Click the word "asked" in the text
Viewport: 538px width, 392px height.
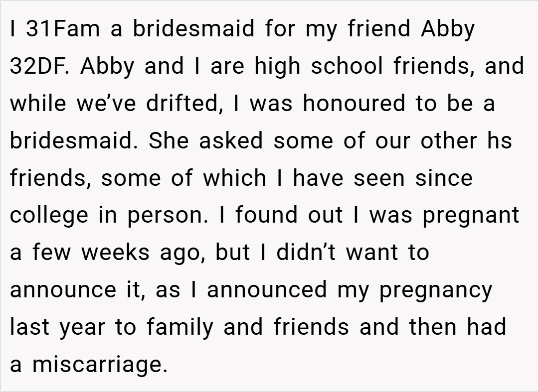coord(230,140)
